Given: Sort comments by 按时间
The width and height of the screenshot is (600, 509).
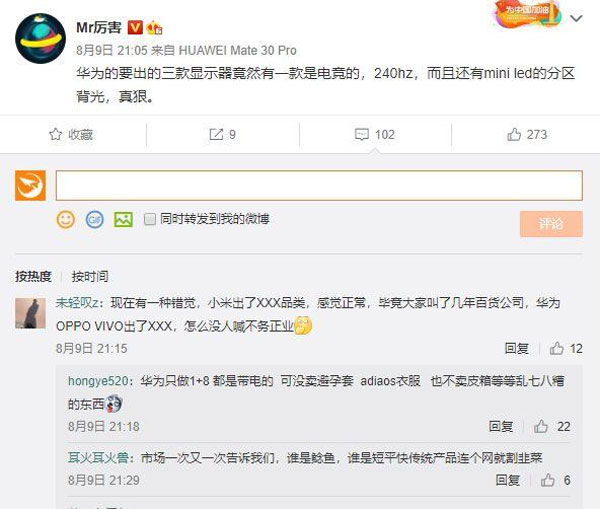Looking at the screenshot, I should click(x=90, y=276).
